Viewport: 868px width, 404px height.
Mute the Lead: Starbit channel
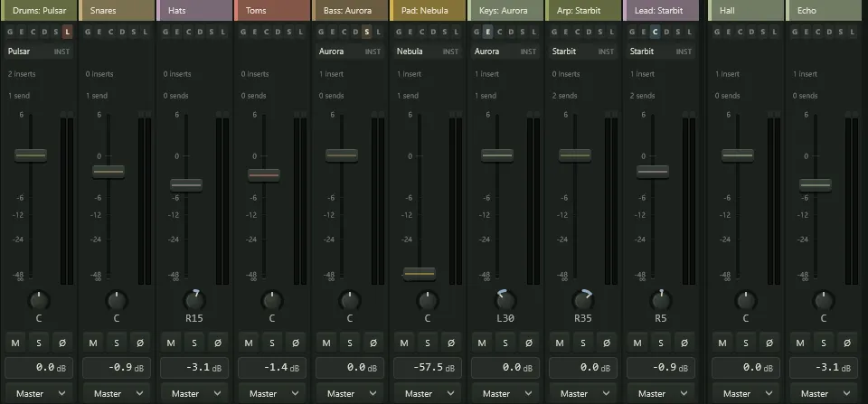tap(637, 343)
